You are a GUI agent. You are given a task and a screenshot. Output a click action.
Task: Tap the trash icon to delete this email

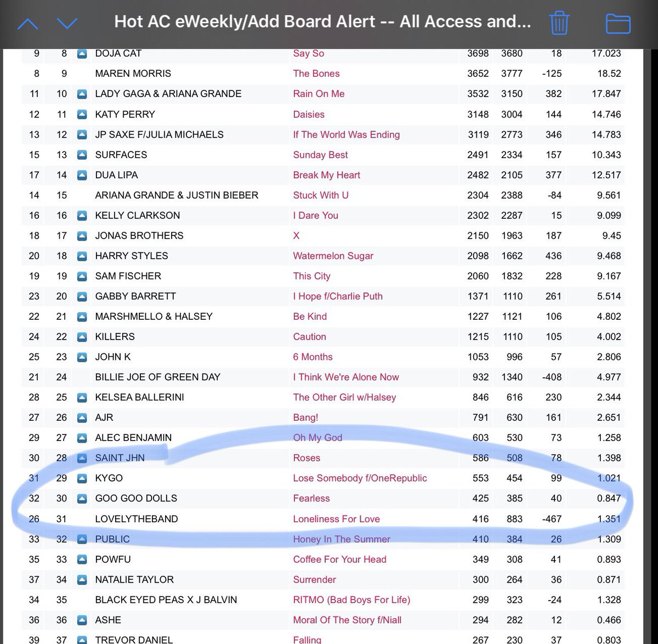tap(558, 23)
